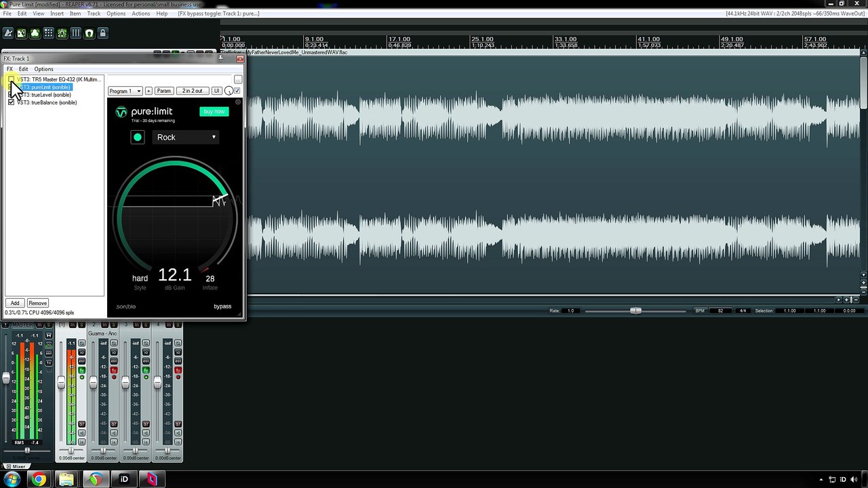Mute the master track
This screenshot has width=868, height=488.
click(x=39, y=325)
